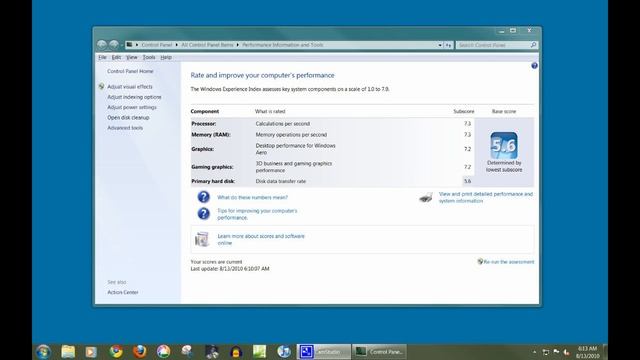The image size is (640, 360).
Task: Expand the arrow after All Control Panel Items
Action: pyautogui.click(x=238, y=45)
